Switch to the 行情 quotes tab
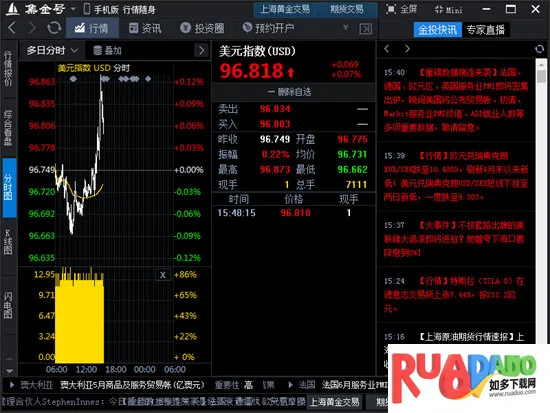This screenshot has width=550, height=413. [x=92, y=28]
